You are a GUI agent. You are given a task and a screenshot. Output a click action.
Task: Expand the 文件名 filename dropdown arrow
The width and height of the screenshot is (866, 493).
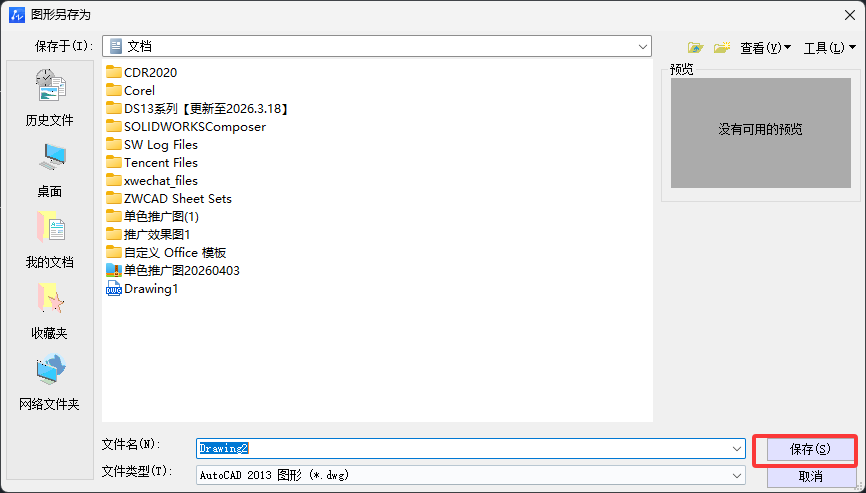coord(737,448)
